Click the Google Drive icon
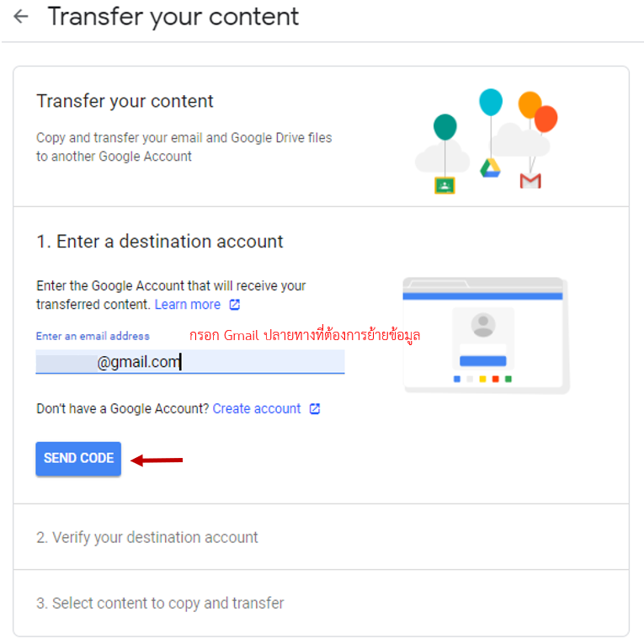 coord(491,168)
